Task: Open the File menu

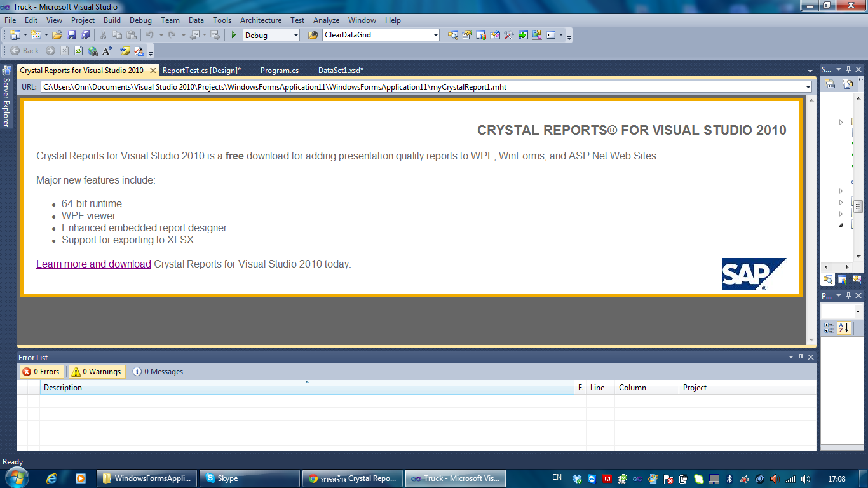Action: tap(10, 20)
